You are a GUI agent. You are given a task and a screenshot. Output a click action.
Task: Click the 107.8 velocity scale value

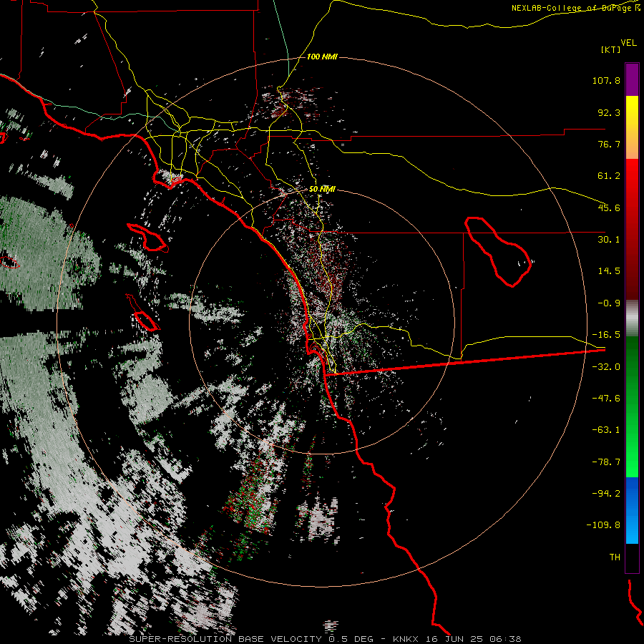606,80
